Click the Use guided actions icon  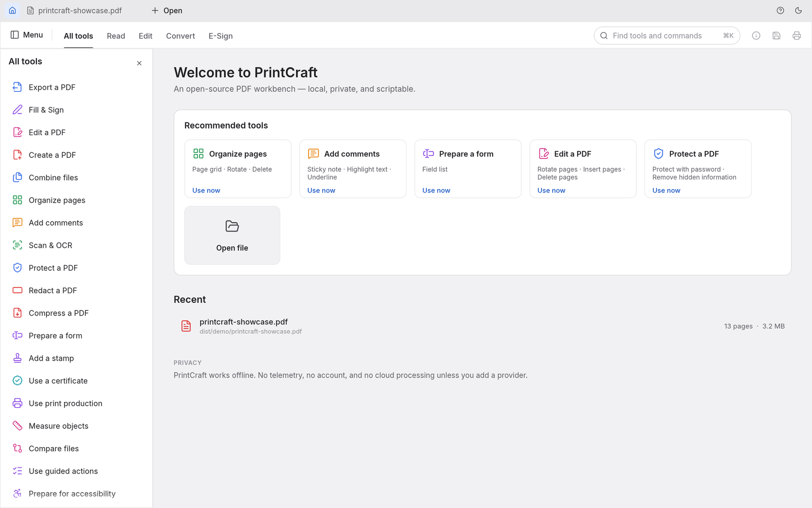pos(17,471)
